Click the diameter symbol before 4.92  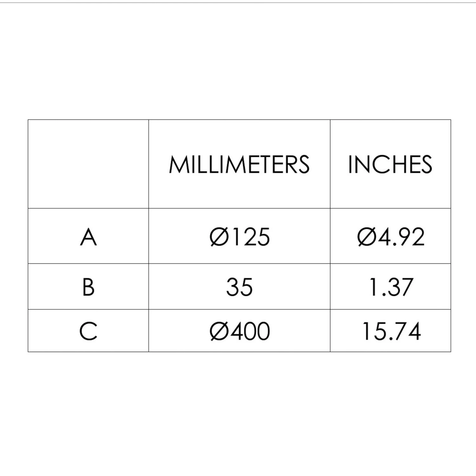(367, 237)
